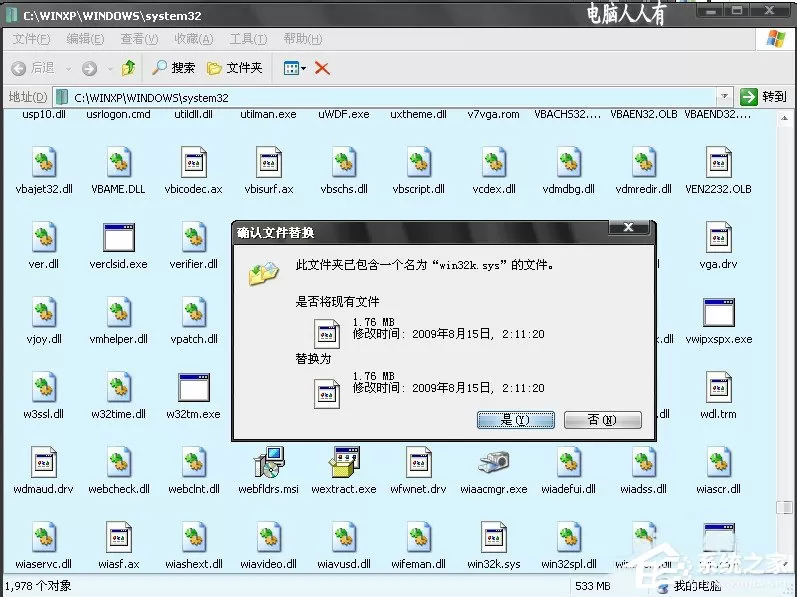Image resolution: width=797 pixels, height=597 pixels.
Task: Select vbschs.dll file icon
Action: (x=344, y=163)
